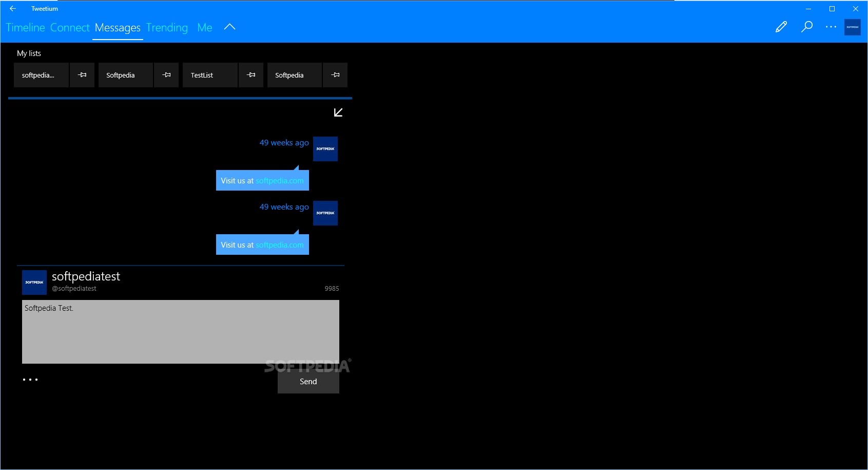Compose a new tweet with the pencil icon

tap(781, 27)
